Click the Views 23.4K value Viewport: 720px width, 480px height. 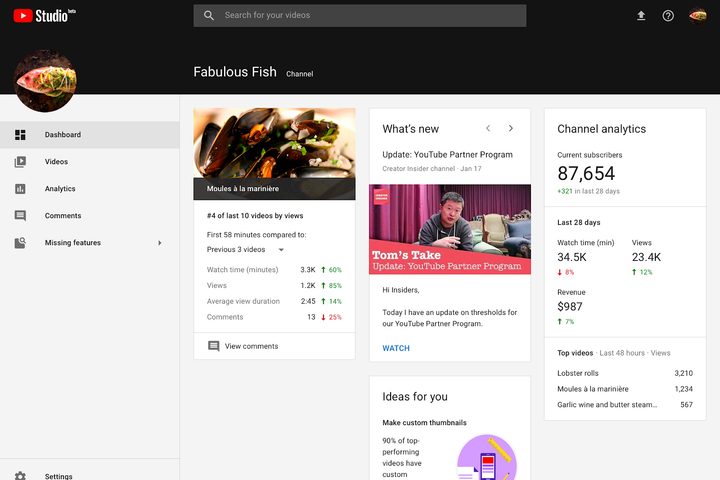(646, 257)
